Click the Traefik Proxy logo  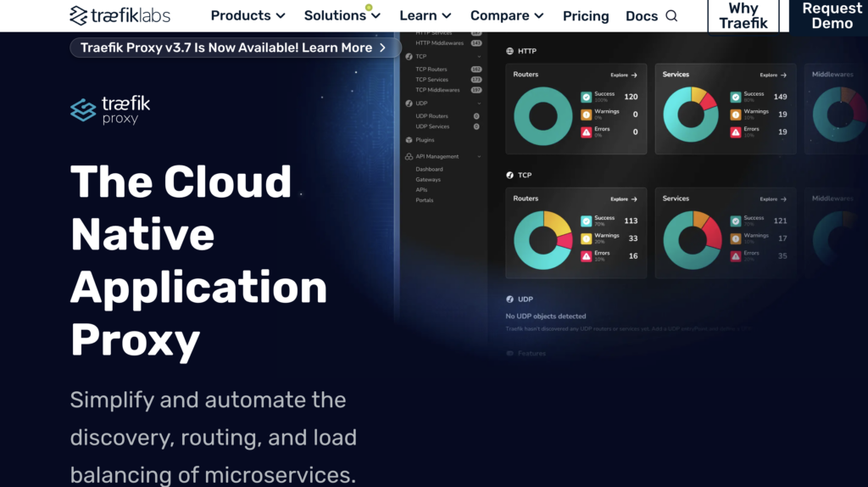tap(110, 110)
